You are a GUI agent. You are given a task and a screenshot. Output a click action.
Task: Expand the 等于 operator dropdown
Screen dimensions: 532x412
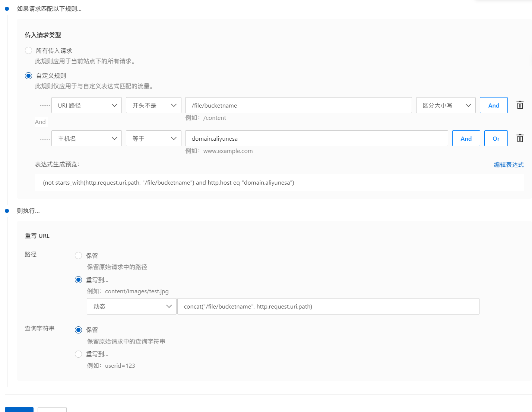pyautogui.click(x=153, y=138)
